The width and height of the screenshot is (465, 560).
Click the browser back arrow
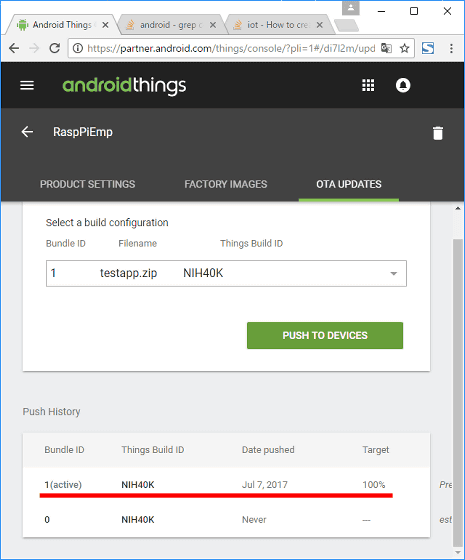[14, 48]
